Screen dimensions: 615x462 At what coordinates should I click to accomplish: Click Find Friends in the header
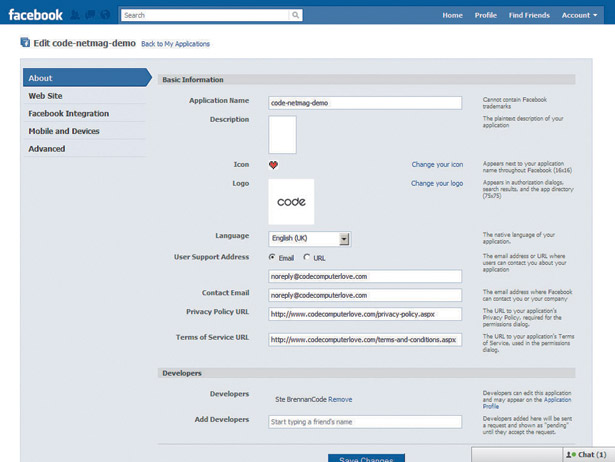pyautogui.click(x=529, y=15)
